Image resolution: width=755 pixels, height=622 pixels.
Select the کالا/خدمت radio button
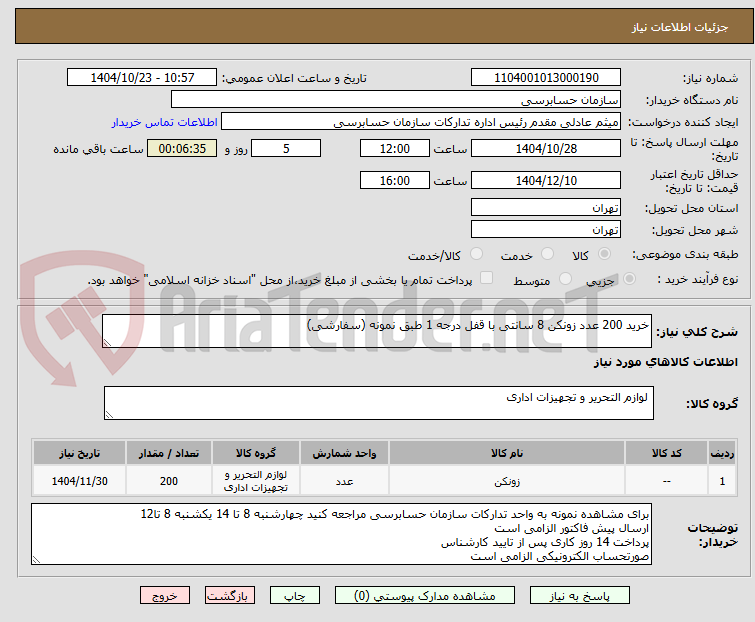476,254
